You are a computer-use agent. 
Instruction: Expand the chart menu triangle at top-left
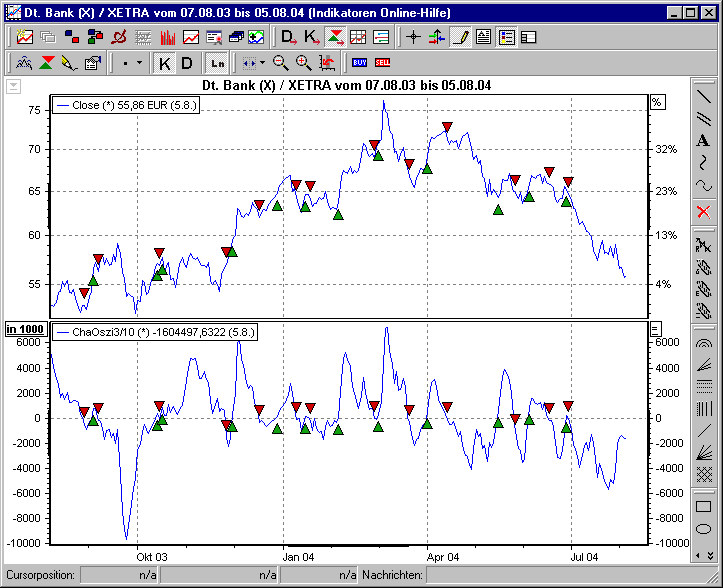[12, 86]
